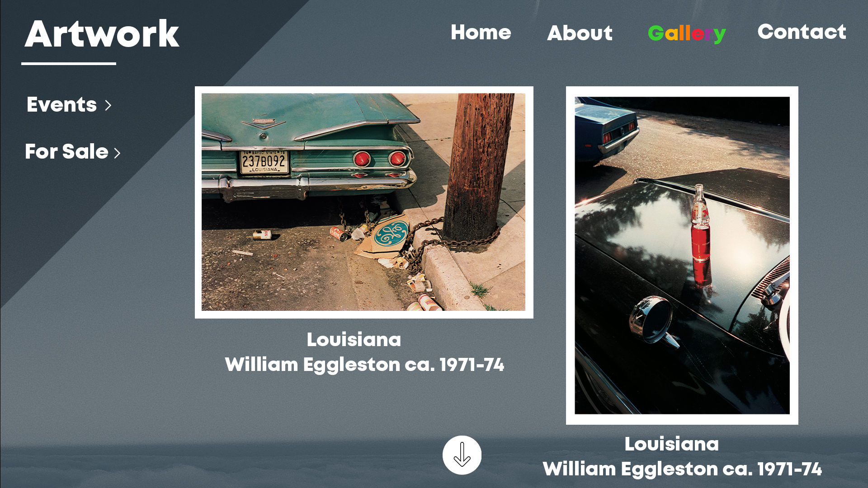Click the white underline beneath Artwork title
Image resolution: width=868 pixels, height=488 pixels.
coord(69,64)
